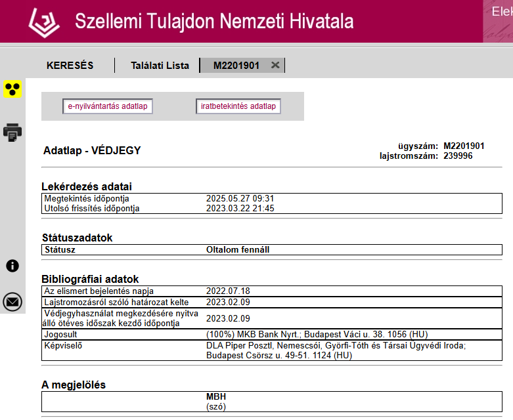513x420 pixels.
Task: Click the Megtekintés időpontja label
Action: coord(87,198)
